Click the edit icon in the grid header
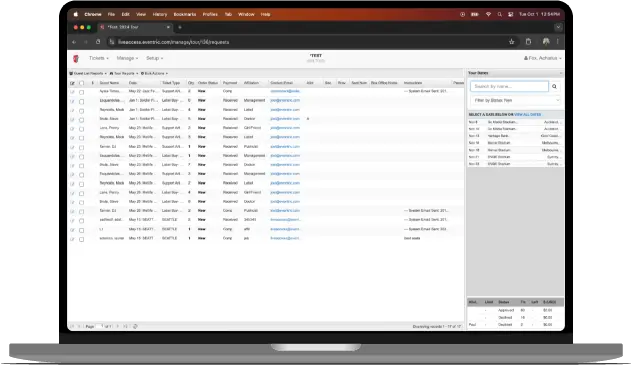The height and width of the screenshot is (366, 632). (72, 83)
